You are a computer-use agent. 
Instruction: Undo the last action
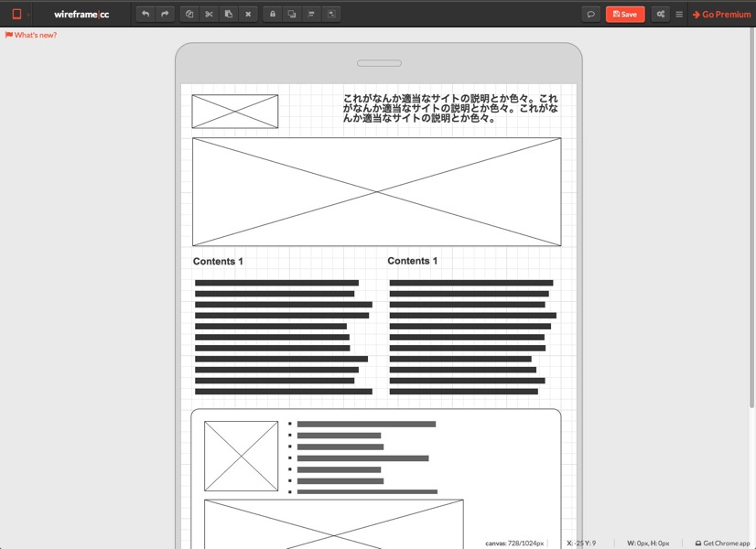[x=146, y=14]
